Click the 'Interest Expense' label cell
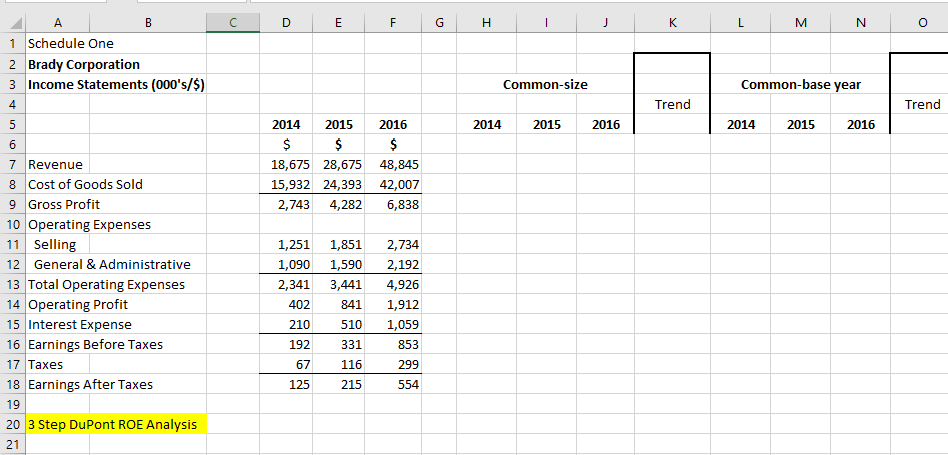This screenshot has width=948, height=455. pyautogui.click(x=80, y=324)
